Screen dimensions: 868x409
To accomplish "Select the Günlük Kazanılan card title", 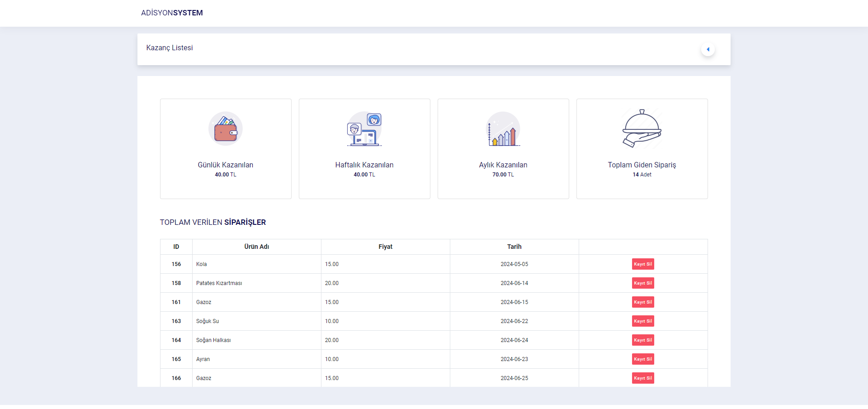I will point(225,165).
